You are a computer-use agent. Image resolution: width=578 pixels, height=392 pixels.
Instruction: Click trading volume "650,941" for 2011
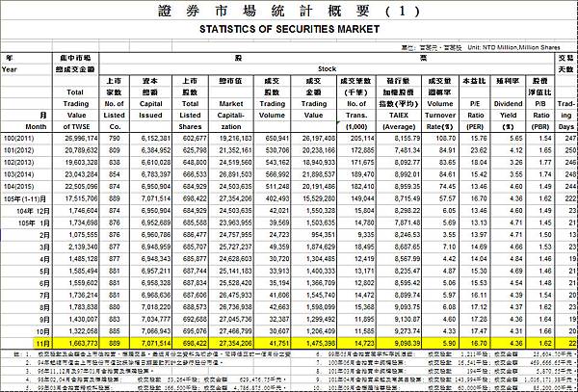coord(277,138)
